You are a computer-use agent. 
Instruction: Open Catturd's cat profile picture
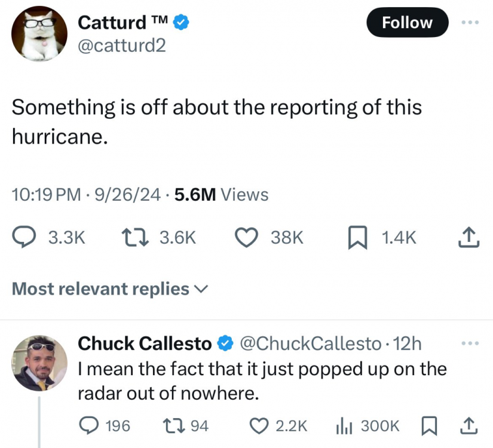pos(39,33)
